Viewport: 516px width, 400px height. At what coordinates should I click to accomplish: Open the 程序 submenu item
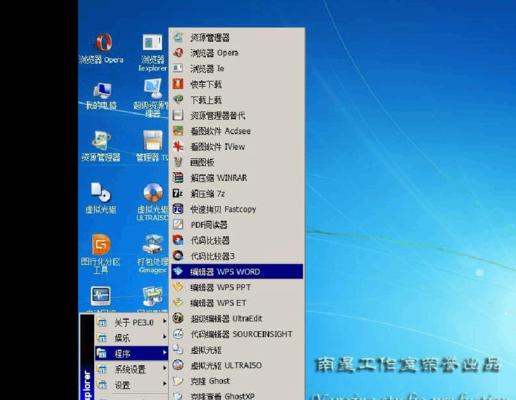coord(131,353)
